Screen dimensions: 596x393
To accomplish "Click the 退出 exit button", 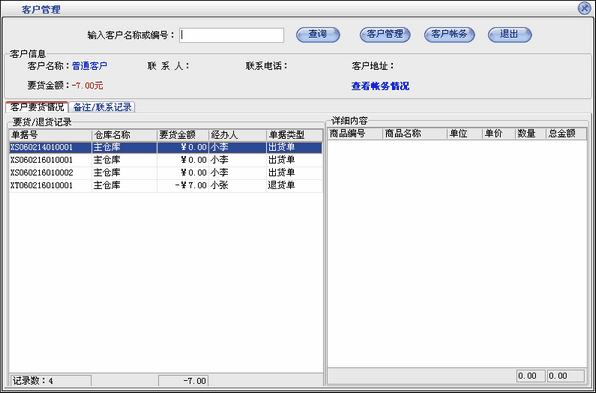I will (509, 35).
